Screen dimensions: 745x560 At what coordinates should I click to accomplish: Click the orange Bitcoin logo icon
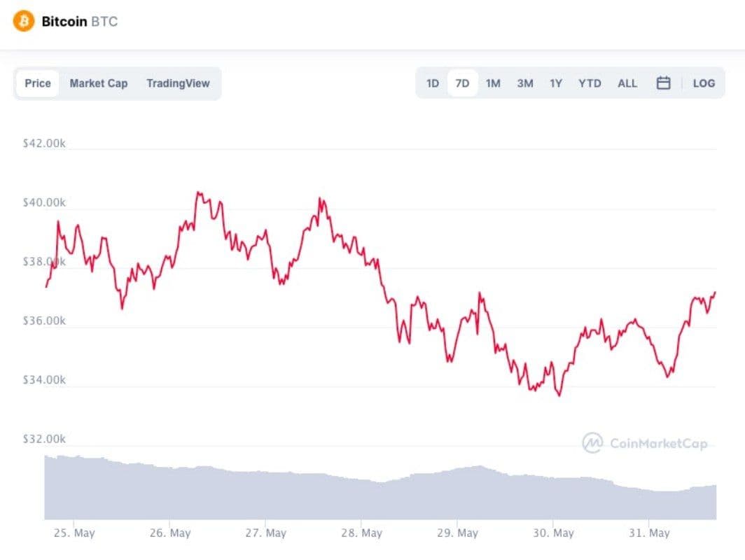pos(23,22)
